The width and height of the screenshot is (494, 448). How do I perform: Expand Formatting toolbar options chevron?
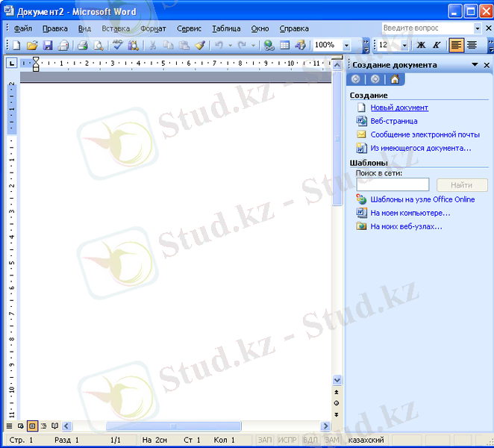(490, 46)
